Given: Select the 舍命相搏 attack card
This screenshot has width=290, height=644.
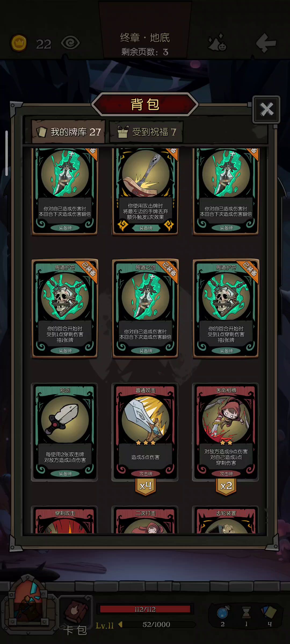Looking at the screenshot, I should 226,432.
